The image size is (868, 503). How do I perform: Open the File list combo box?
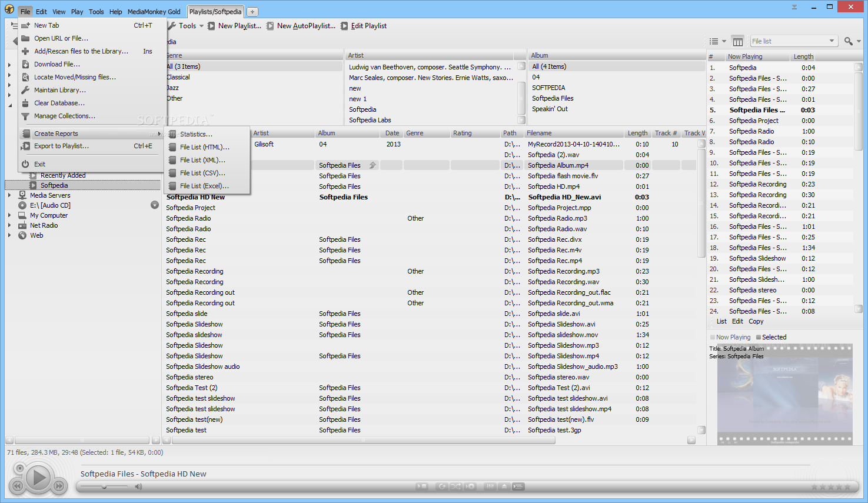[793, 41]
